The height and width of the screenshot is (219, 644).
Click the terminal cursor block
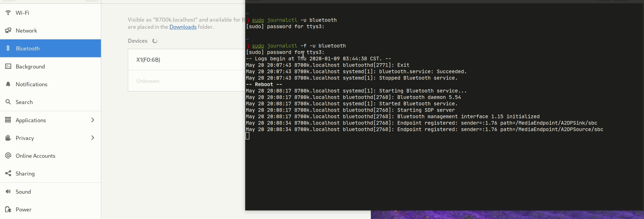click(248, 136)
